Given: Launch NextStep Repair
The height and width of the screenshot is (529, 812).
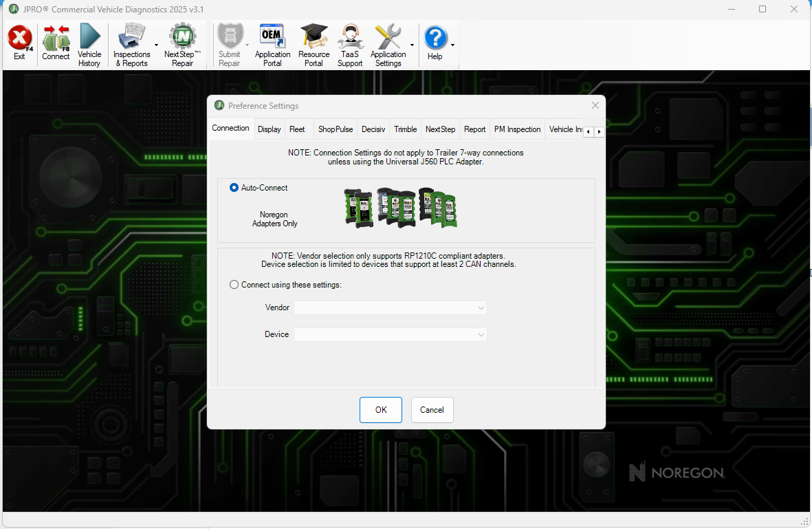Looking at the screenshot, I should [x=182, y=43].
